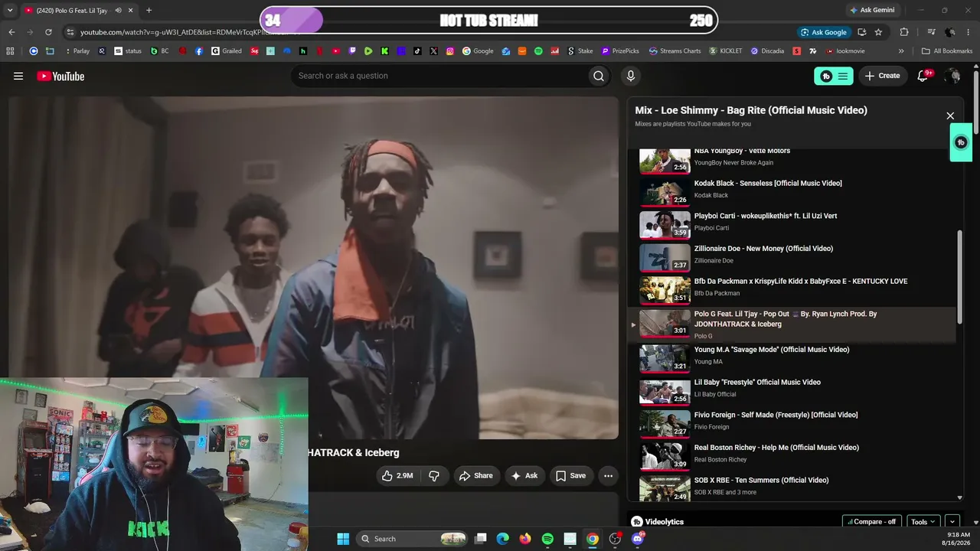Open the KICKLET bookmark
Image resolution: width=980 pixels, height=551 pixels.
(726, 51)
